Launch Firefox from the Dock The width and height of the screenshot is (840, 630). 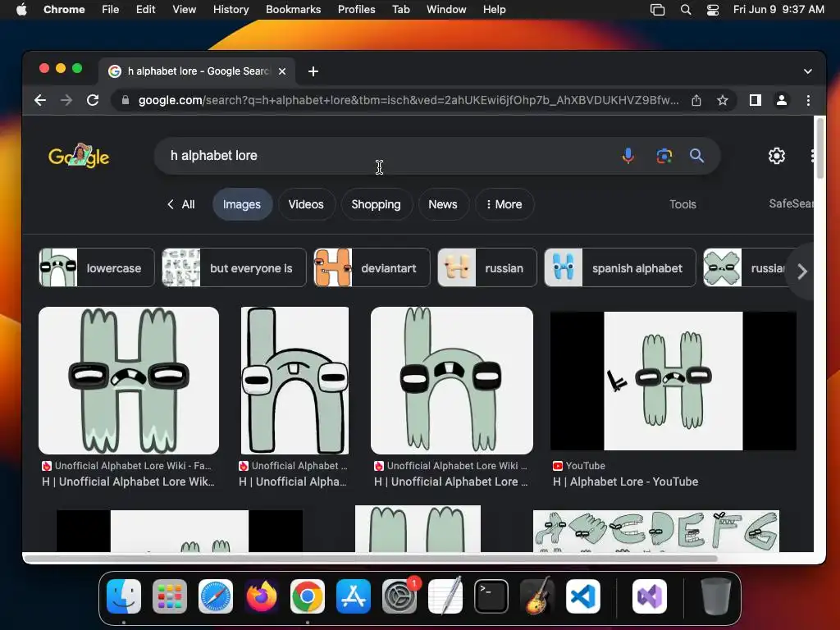pos(262,596)
